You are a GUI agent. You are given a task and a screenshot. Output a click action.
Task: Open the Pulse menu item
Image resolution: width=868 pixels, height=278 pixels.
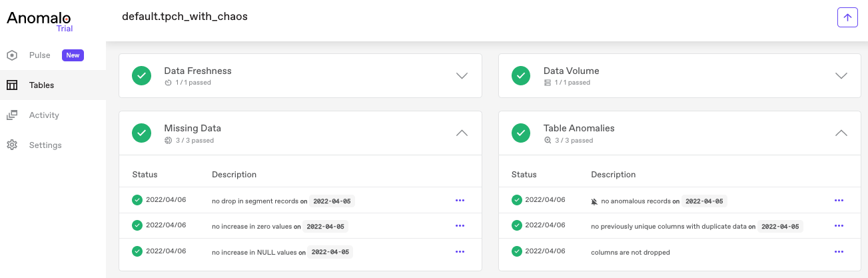click(x=53, y=55)
